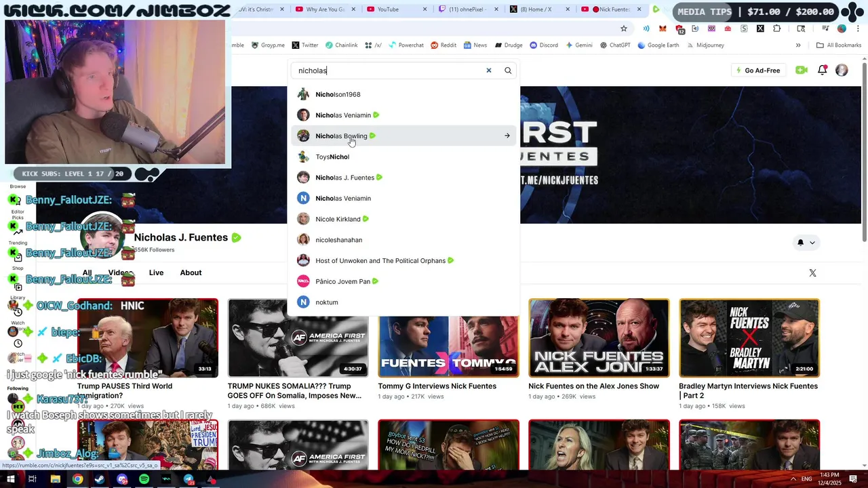
Task: Click the green upload video camera icon
Action: pos(802,70)
